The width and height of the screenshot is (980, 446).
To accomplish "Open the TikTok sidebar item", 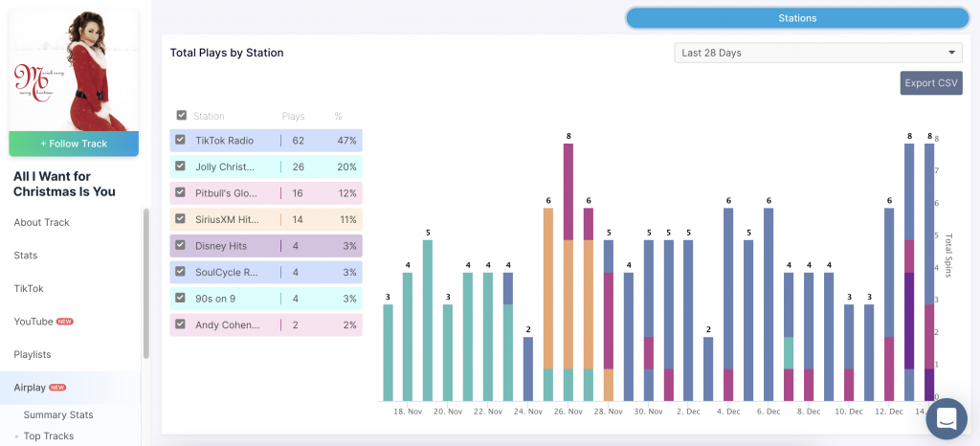I will 29,289.
